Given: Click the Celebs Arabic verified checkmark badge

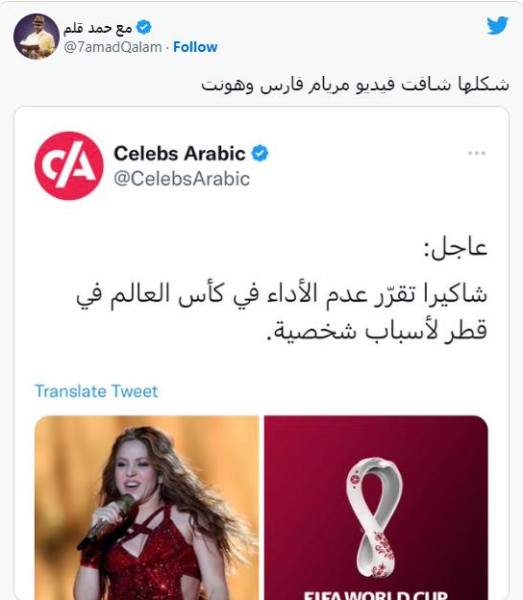Looking at the screenshot, I should [260, 153].
